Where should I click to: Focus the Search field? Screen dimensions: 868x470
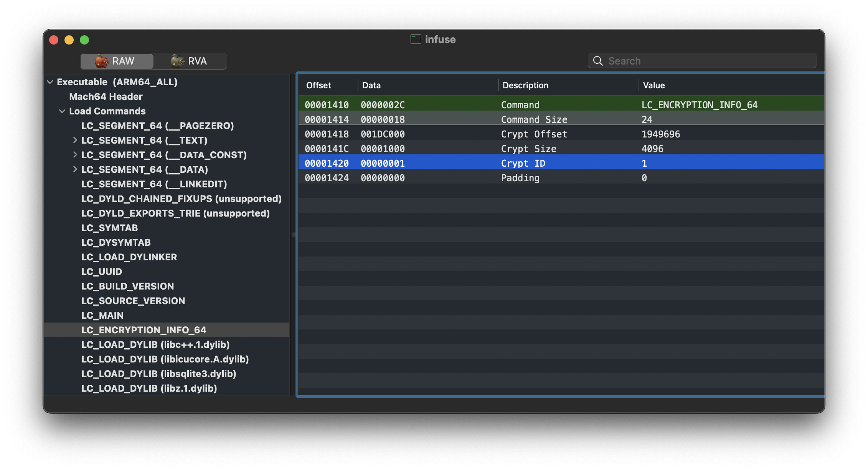(x=702, y=61)
